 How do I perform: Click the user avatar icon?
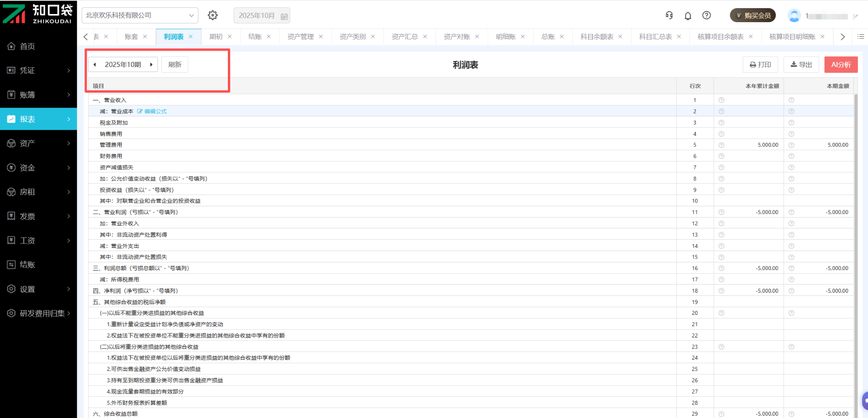coord(794,16)
